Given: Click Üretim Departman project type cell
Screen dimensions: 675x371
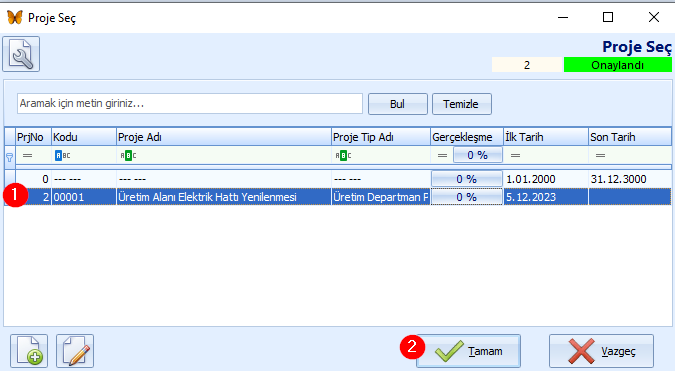Looking at the screenshot, I should click(381, 197).
